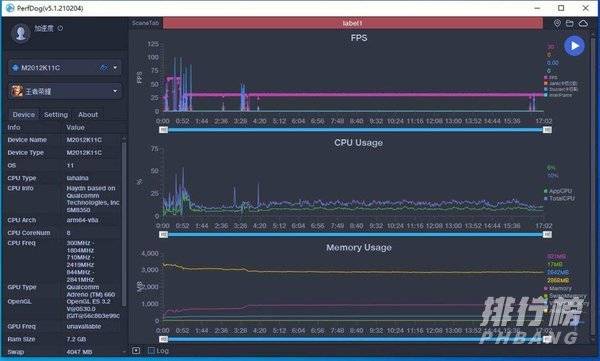Image resolution: width=600 pixels, height=361 pixels.
Task: Select the CPU Arch value arm64-v8a
Action: click(x=82, y=220)
